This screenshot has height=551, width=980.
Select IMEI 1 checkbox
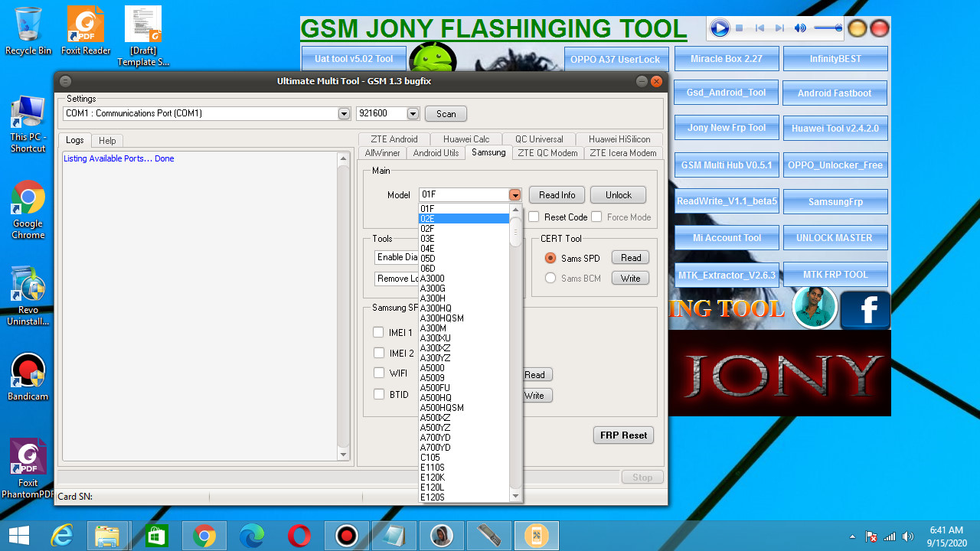click(378, 332)
